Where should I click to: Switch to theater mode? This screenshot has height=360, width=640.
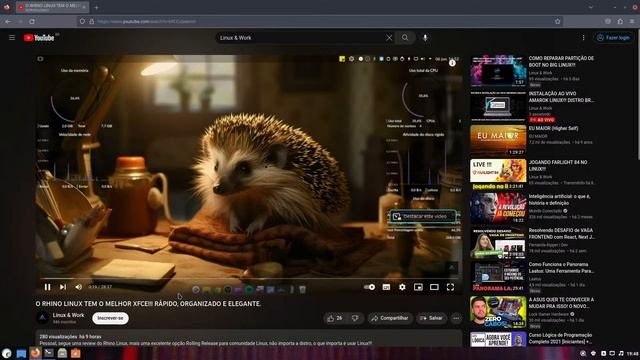(x=434, y=287)
